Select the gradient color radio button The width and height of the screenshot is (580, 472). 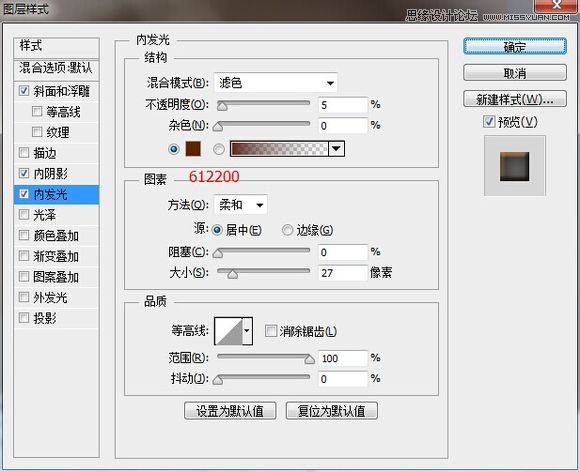click(219, 149)
